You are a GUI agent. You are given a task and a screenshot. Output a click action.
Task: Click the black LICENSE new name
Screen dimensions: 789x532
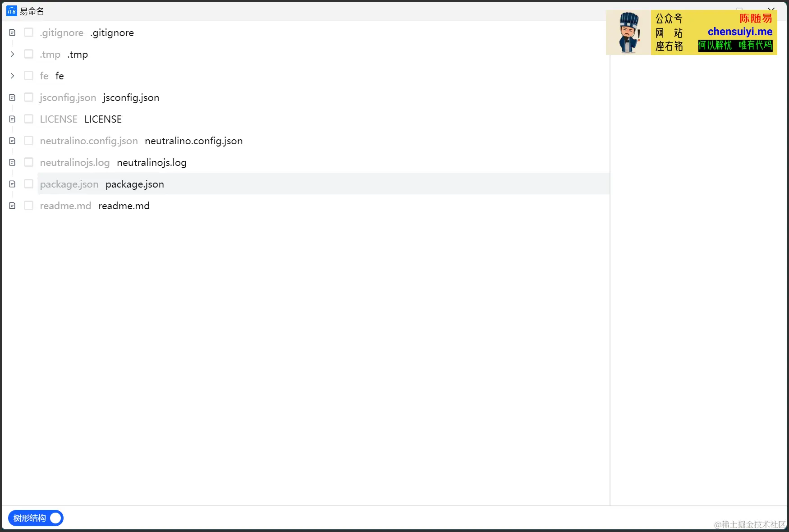pos(103,119)
